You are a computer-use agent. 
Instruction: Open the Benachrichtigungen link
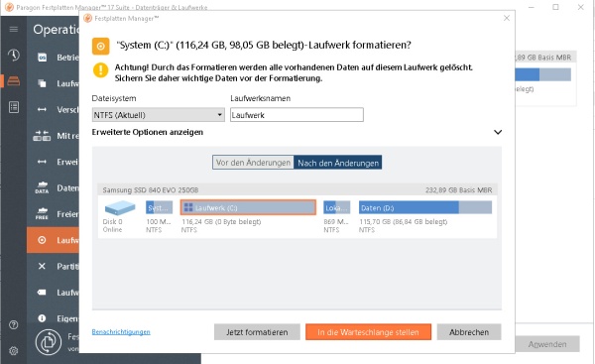[121, 332]
